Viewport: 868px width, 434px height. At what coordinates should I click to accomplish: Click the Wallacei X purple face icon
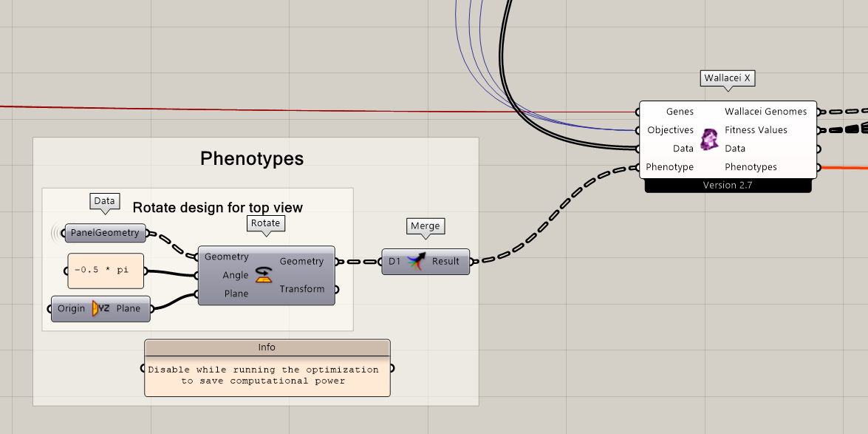710,139
